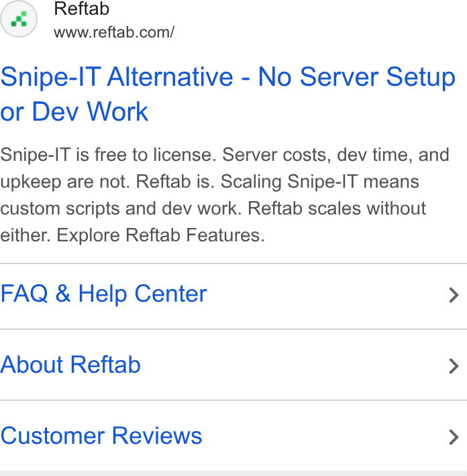Click the chevron beside Customer Reviews
The image size is (467, 476).
454,437
